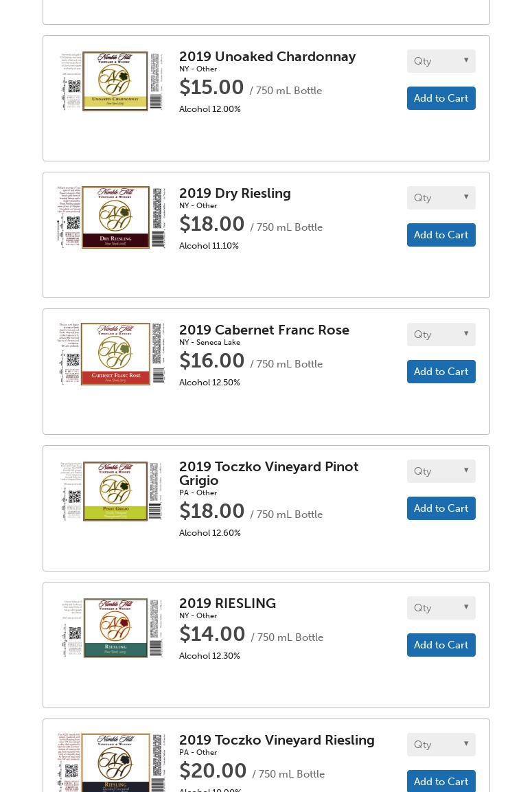Open 2019 Toczko Vineyard Riesling title

tap(277, 740)
